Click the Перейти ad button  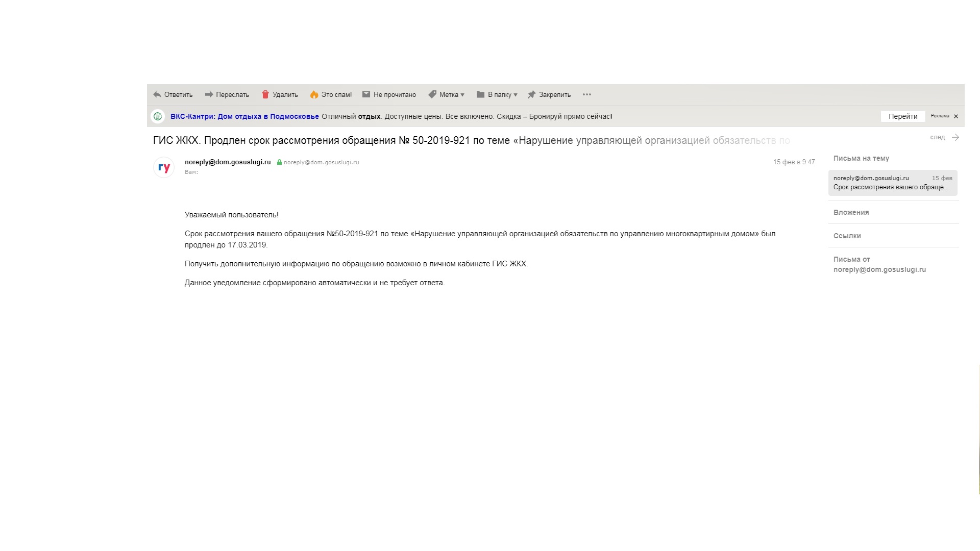click(903, 116)
